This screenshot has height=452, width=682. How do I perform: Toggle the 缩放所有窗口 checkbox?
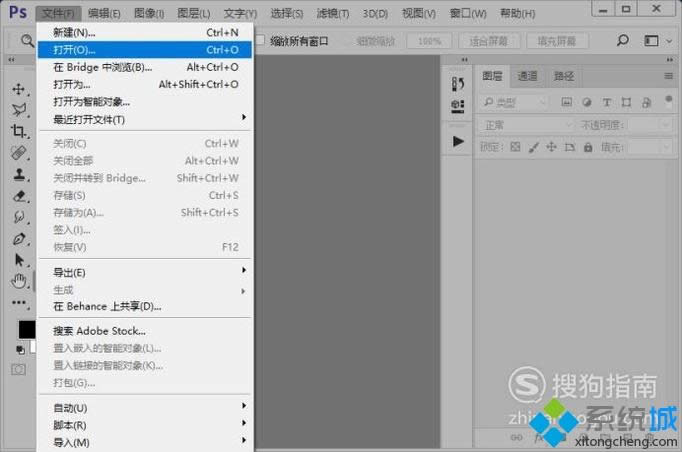point(261,41)
